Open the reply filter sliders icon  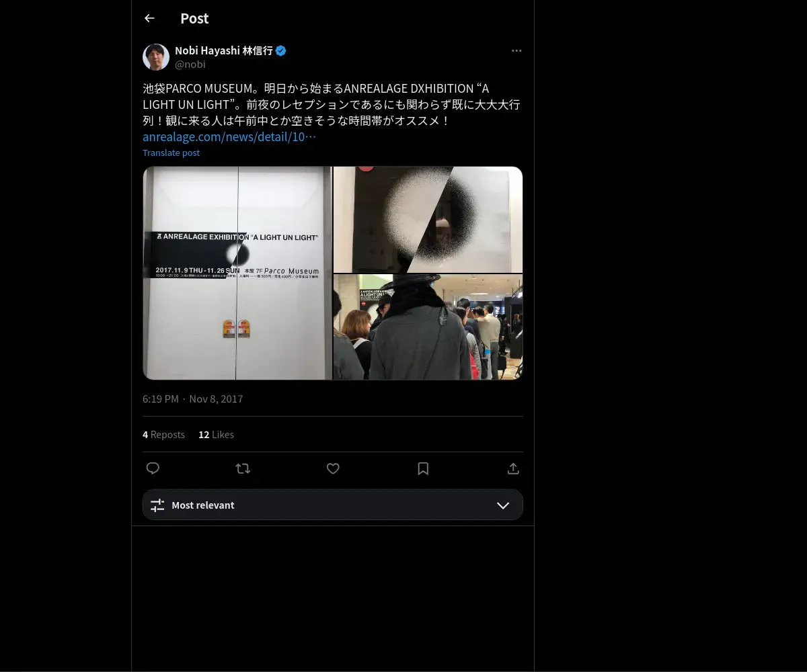[157, 505]
